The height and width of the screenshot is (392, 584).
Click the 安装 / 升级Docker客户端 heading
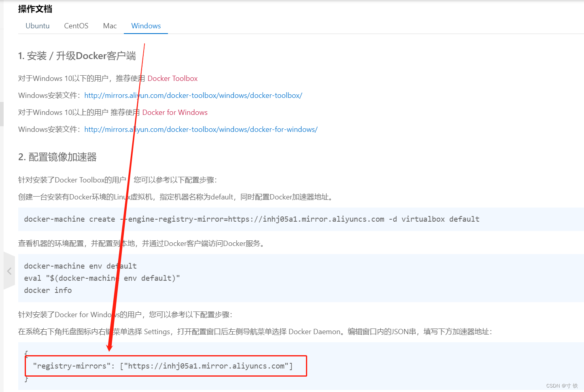point(77,56)
